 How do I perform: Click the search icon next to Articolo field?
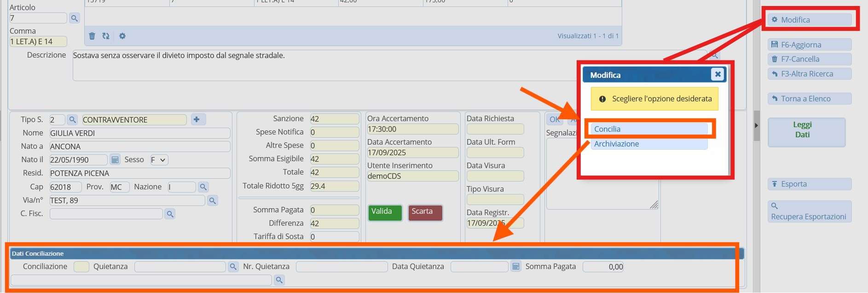[x=74, y=18]
